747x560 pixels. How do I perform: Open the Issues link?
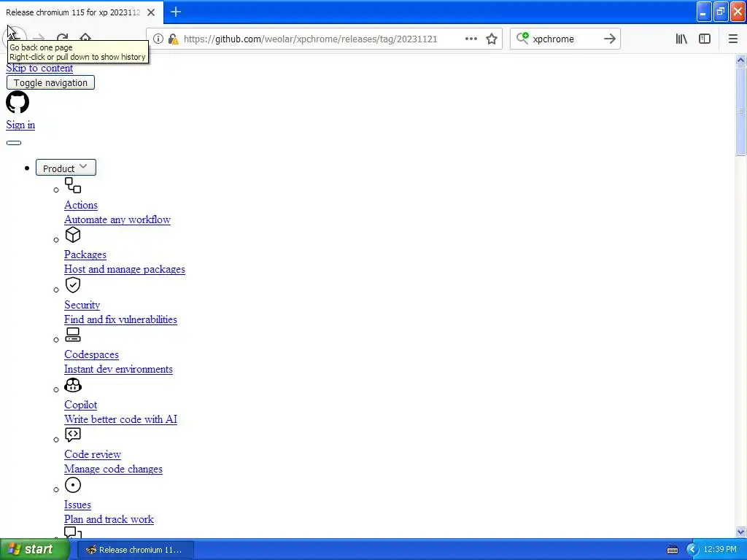[x=77, y=505]
